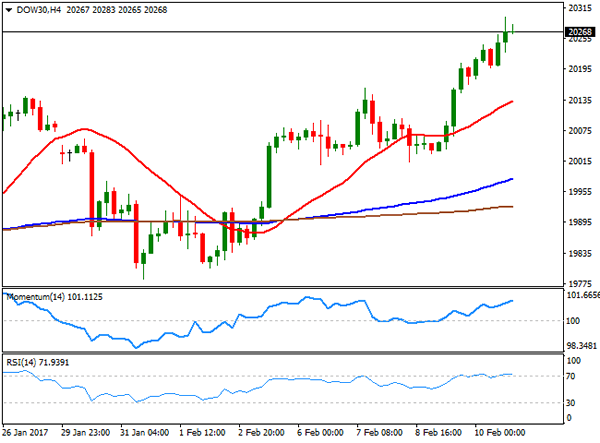The width and height of the screenshot is (600, 443).
Task: Click the 20075 price scale value
Action: (580, 131)
